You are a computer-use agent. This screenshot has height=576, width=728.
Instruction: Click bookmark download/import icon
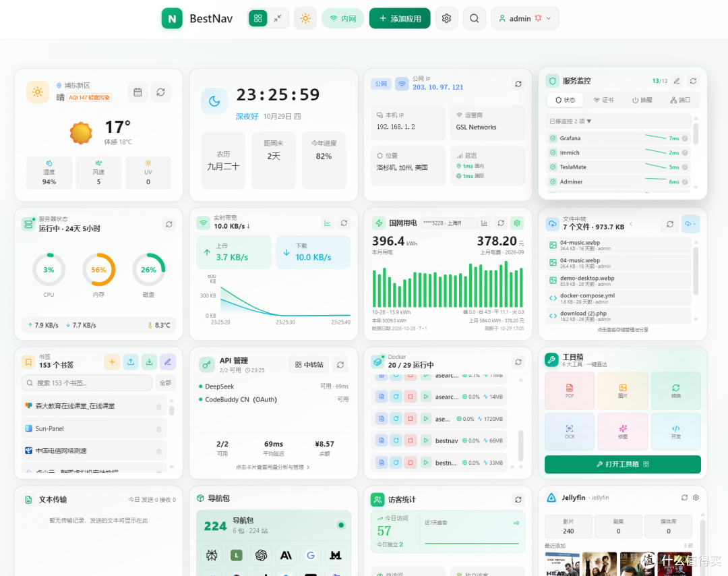(x=149, y=362)
